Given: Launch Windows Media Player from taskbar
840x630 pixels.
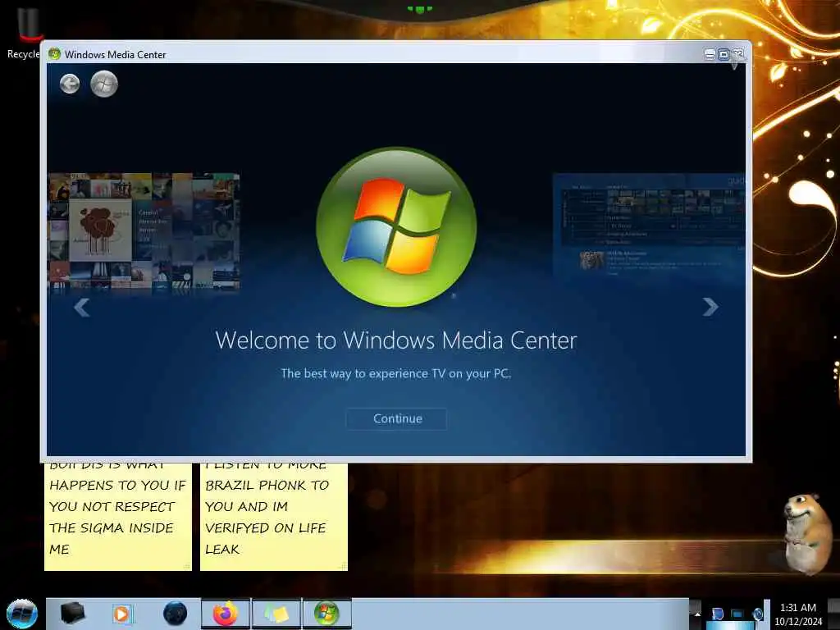Looking at the screenshot, I should [x=122, y=614].
